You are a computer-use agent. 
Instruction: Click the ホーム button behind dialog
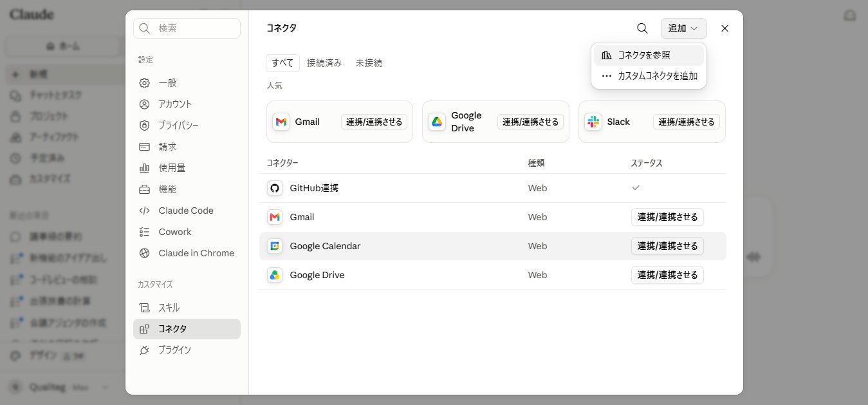[64, 46]
